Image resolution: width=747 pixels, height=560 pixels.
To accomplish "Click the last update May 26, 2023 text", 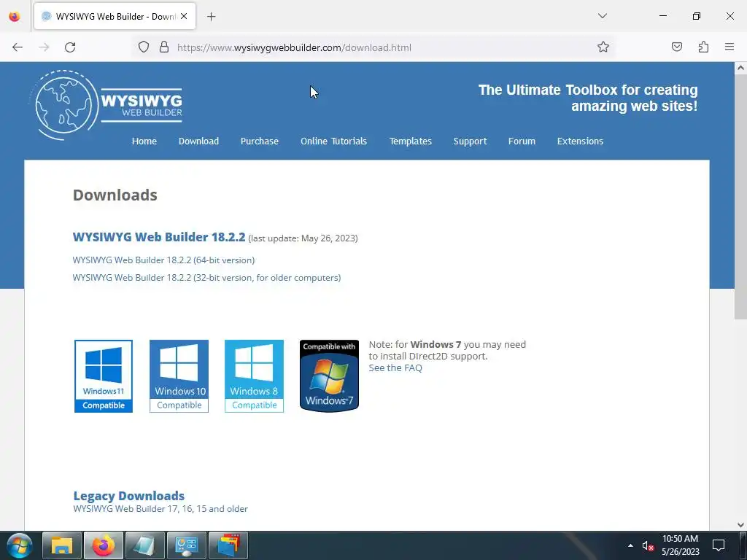I will click(303, 238).
